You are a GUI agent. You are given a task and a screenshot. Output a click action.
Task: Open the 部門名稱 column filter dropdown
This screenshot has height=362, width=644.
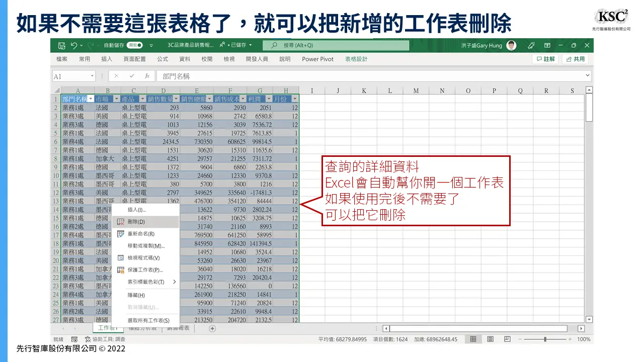[91, 99]
